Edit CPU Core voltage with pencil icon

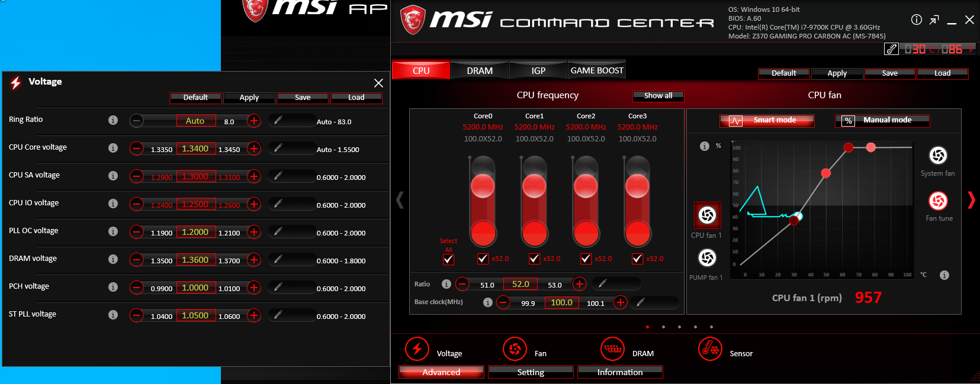click(x=278, y=148)
